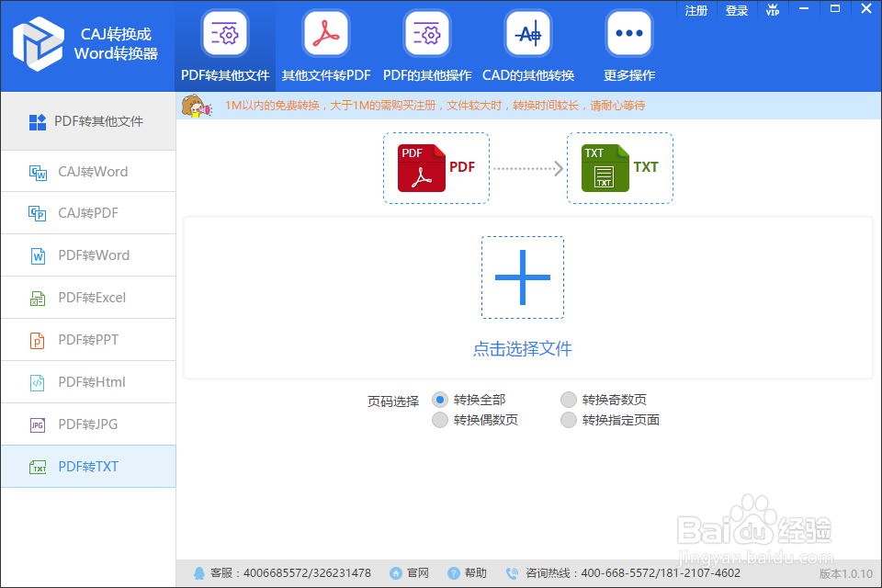Viewport: 882px width, 588px height.
Task: Click the 注册 register button
Action: pyautogui.click(x=695, y=11)
